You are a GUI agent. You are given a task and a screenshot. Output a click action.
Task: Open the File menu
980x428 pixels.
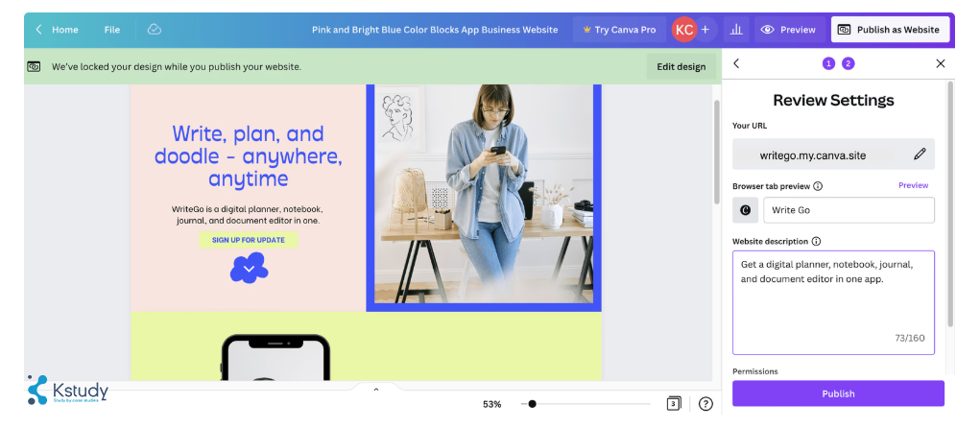coord(112,30)
